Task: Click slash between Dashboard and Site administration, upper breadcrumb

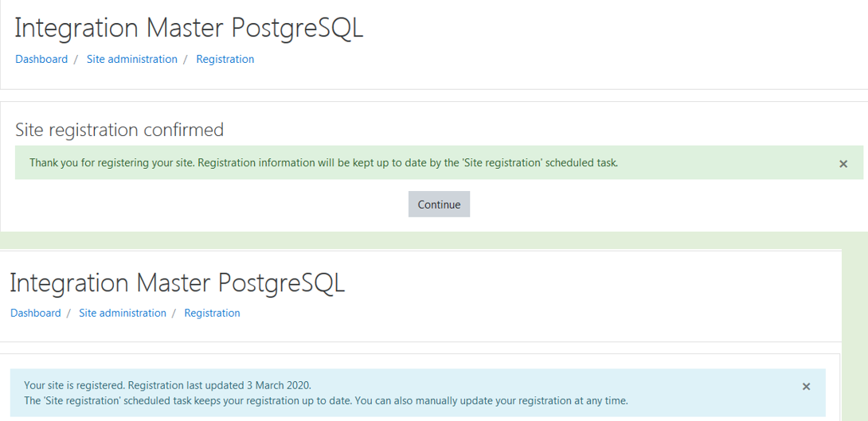Action: tap(76, 59)
